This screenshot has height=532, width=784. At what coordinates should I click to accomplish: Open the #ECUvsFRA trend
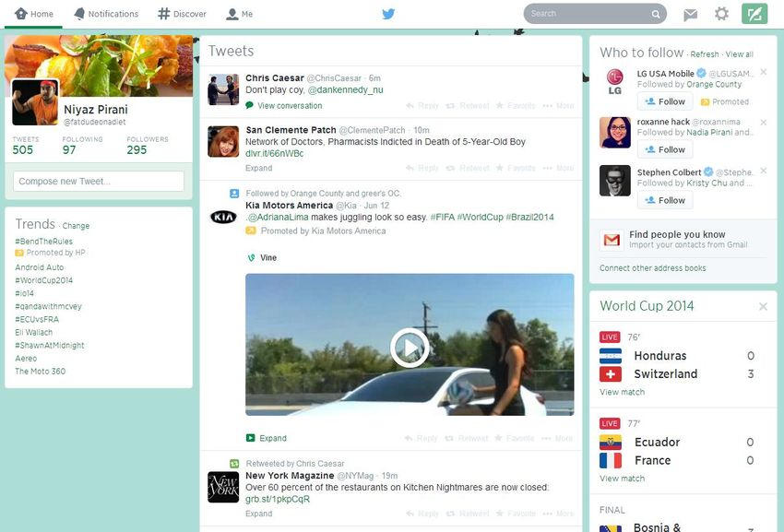coord(37,320)
